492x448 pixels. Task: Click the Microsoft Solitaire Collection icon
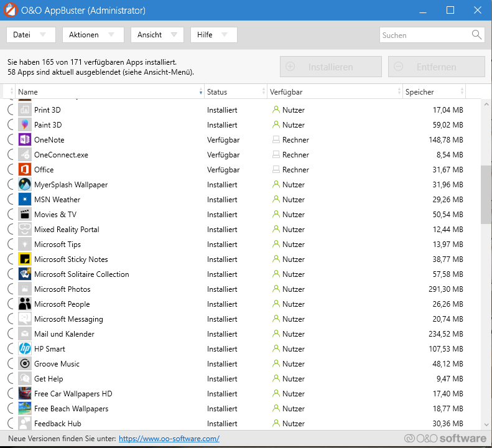pyautogui.click(x=25, y=274)
